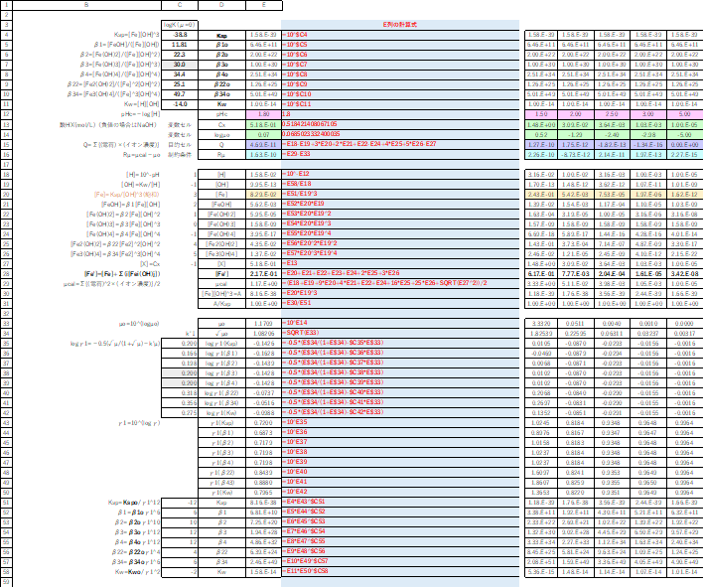704x588 pixels.
Task: Click the Ksp=[Fe][OH]^3 label in row 4
Action: [136, 35]
